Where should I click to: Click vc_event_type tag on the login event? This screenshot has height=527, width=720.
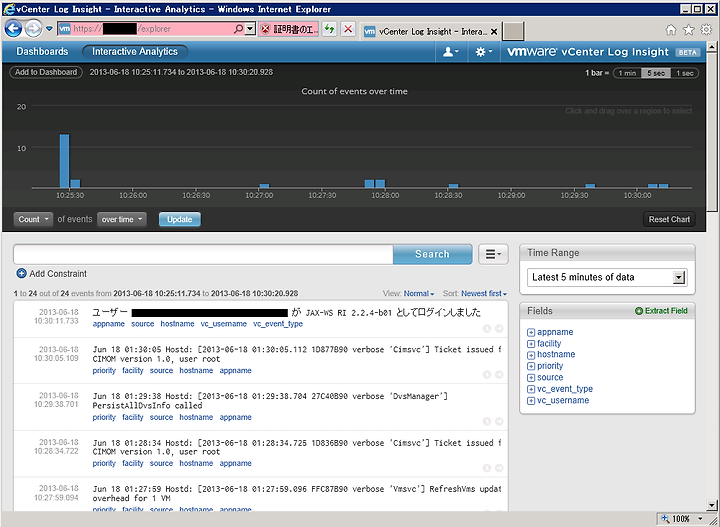tap(278, 324)
